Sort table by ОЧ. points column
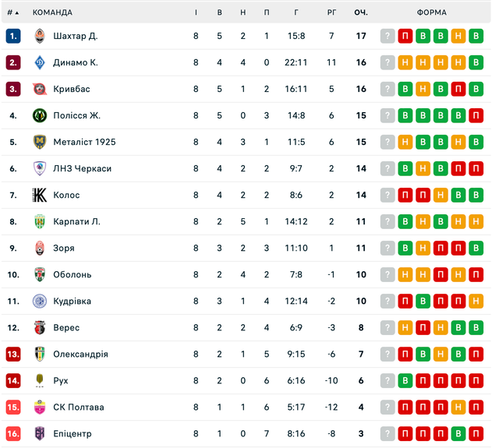 pyautogui.click(x=361, y=12)
